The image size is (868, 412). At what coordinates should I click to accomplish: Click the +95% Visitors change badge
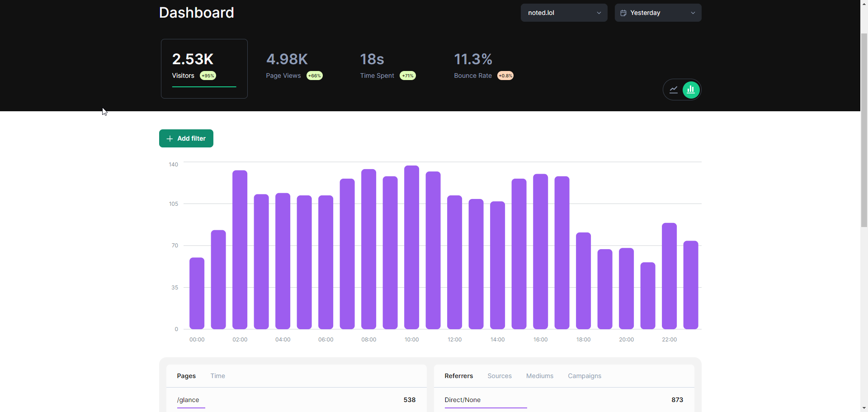208,76
